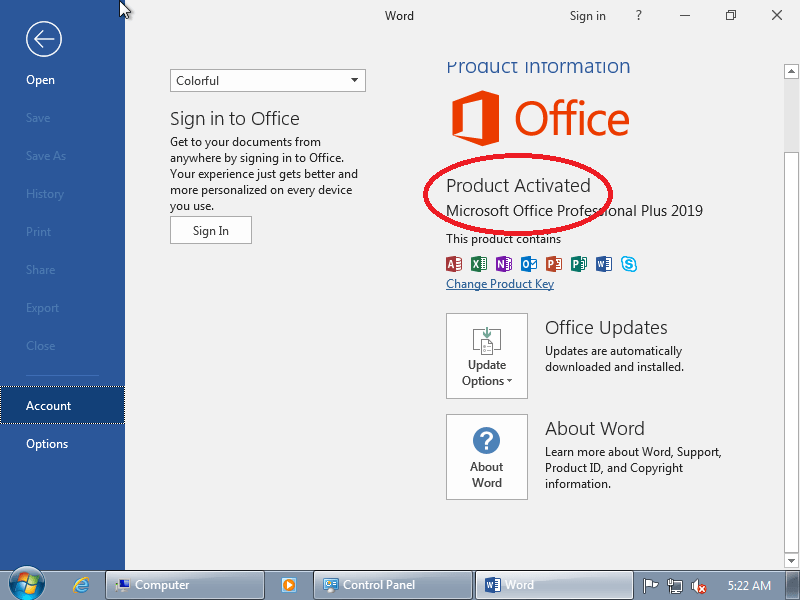Click the Skype for Business icon
The height and width of the screenshot is (600, 800).
[x=629, y=264]
